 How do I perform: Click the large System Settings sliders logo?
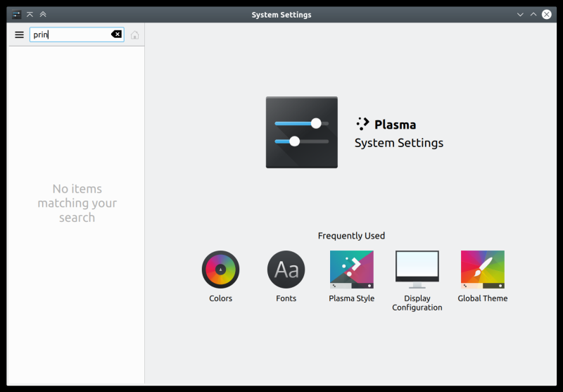[x=302, y=132]
